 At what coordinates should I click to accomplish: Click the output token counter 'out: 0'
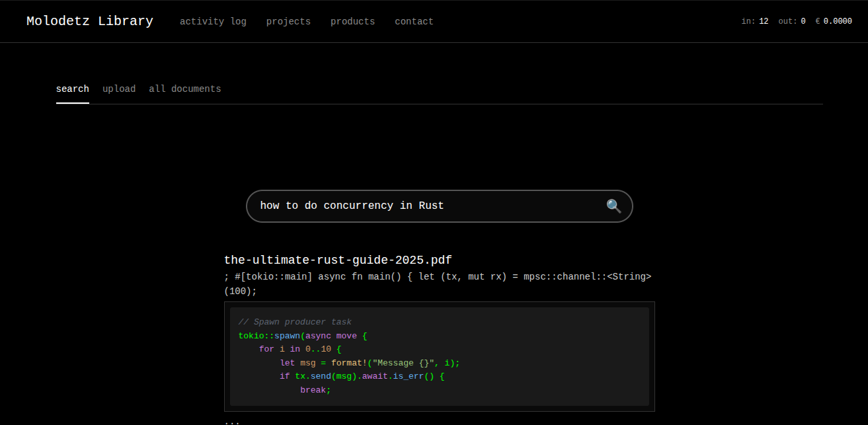coord(791,21)
